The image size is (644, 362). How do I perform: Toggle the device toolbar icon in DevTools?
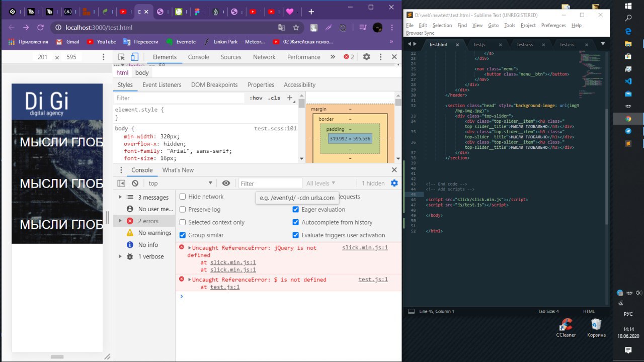134,57
